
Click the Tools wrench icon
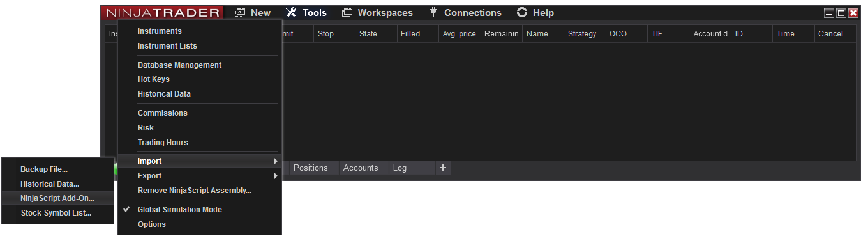point(291,13)
